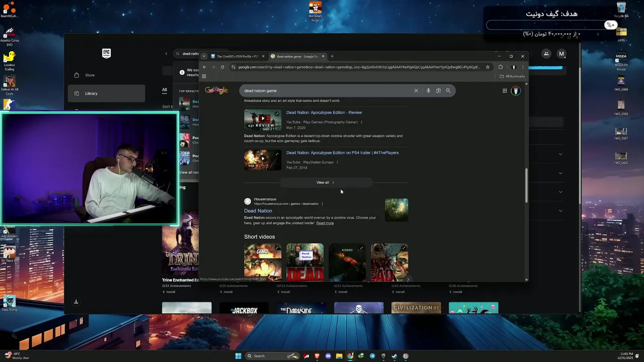The image size is (644, 362).
Task: Open Apocalypse Edition on PS4 trailer link
Action: coord(342,153)
